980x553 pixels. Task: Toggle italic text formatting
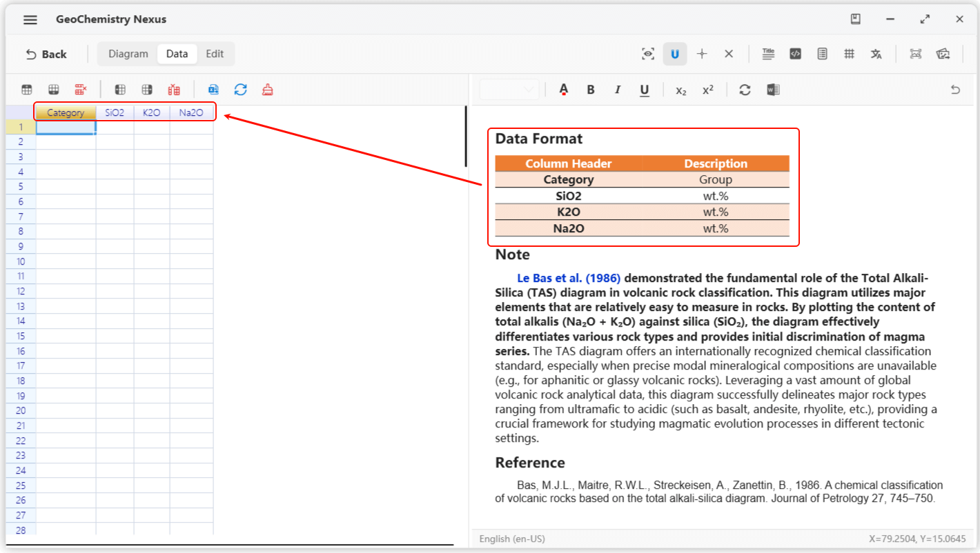pos(618,90)
